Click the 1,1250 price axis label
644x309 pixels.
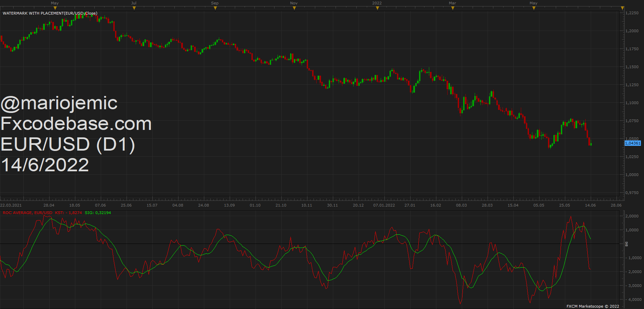632,85
